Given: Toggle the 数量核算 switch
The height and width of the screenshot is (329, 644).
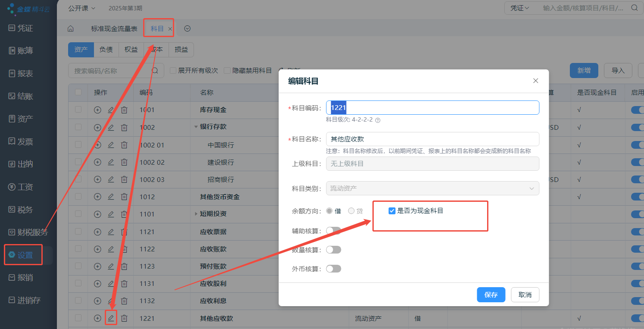Looking at the screenshot, I should [333, 250].
